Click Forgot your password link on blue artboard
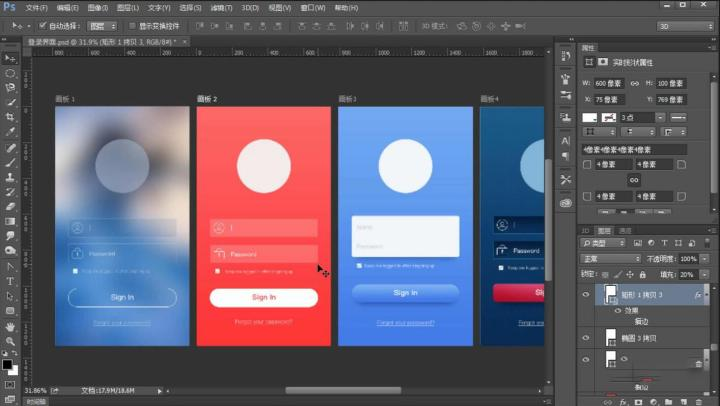Image resolution: width=720 pixels, height=406 pixels. click(x=405, y=322)
